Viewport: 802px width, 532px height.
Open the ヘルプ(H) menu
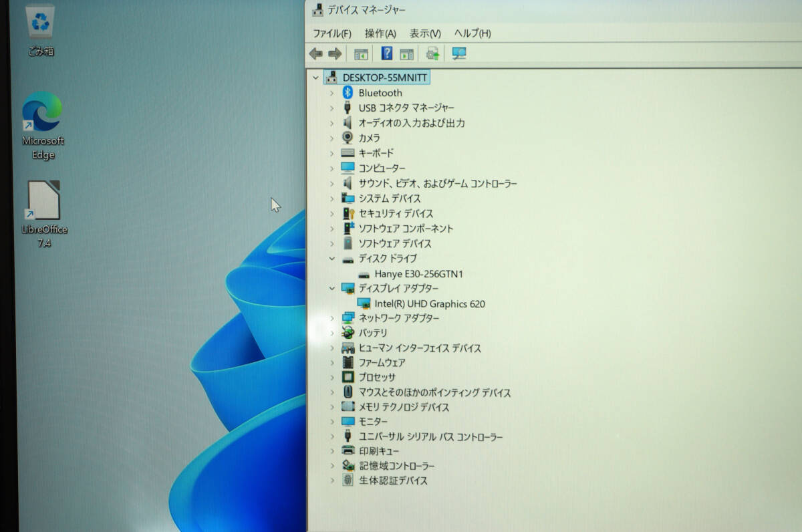[x=473, y=33]
